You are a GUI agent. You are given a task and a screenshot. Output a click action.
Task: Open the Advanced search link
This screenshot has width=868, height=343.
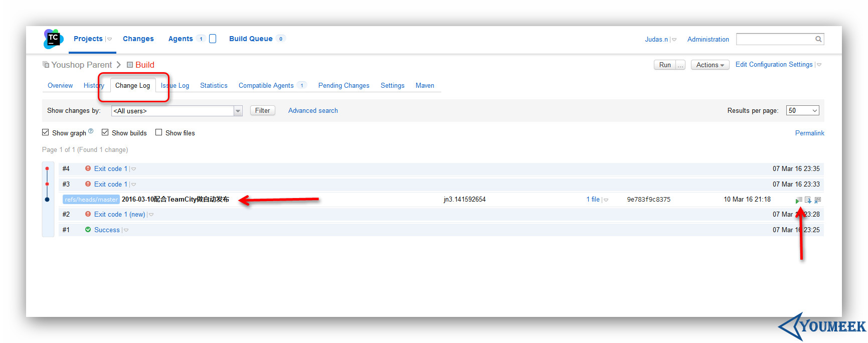tap(313, 110)
